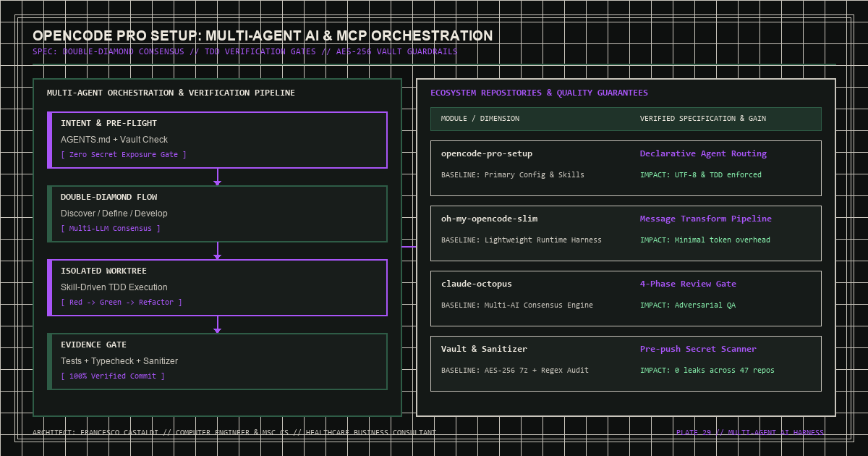Image resolution: width=868 pixels, height=456 pixels.
Task: Click the "EVIDENCE GATE" step heading
Action: (93, 345)
